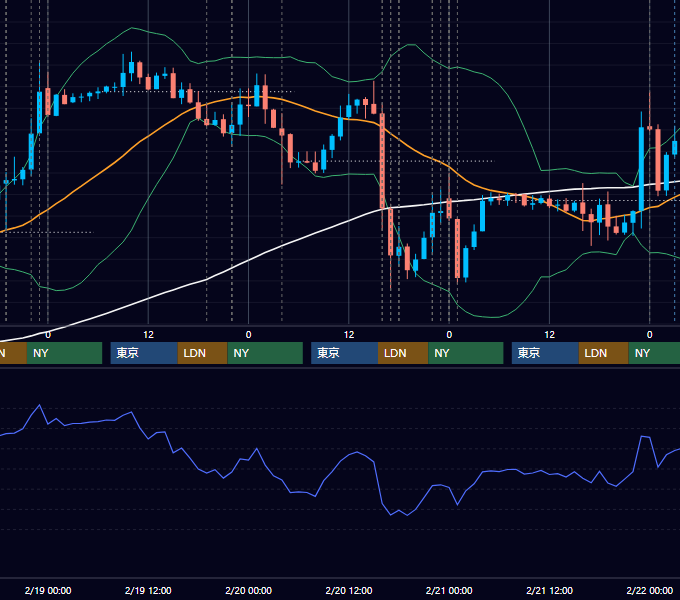
Task: Select the NY session block spanning 2/21 00:00
Action: [x=466, y=353]
